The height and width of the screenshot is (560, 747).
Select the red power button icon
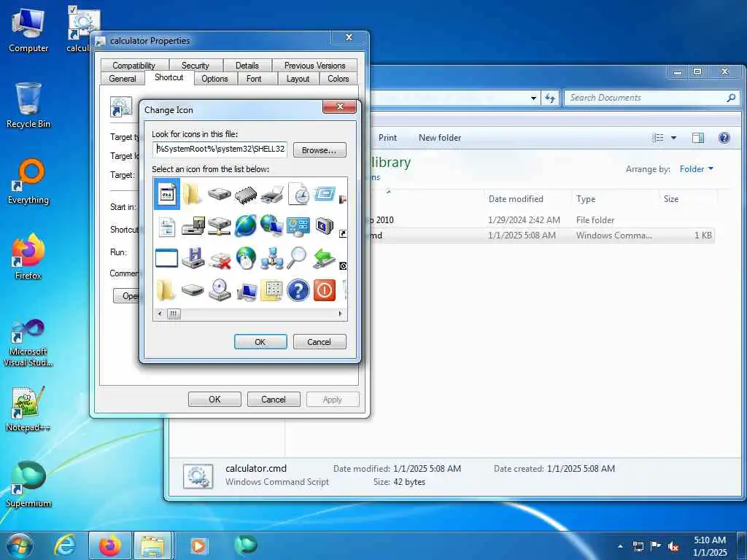point(325,290)
